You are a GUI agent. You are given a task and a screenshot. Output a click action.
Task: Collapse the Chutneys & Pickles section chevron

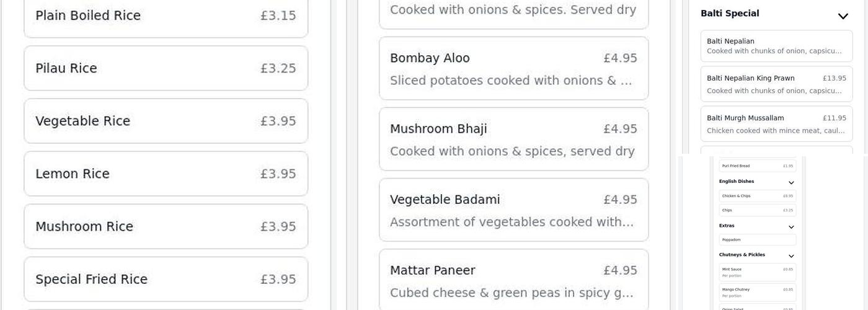click(791, 256)
